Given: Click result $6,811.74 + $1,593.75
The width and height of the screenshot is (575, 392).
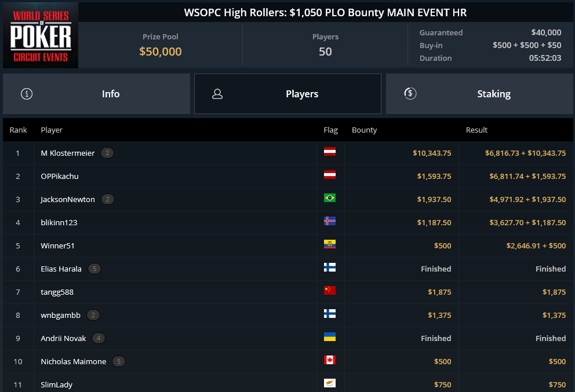Looking at the screenshot, I should [x=527, y=176].
